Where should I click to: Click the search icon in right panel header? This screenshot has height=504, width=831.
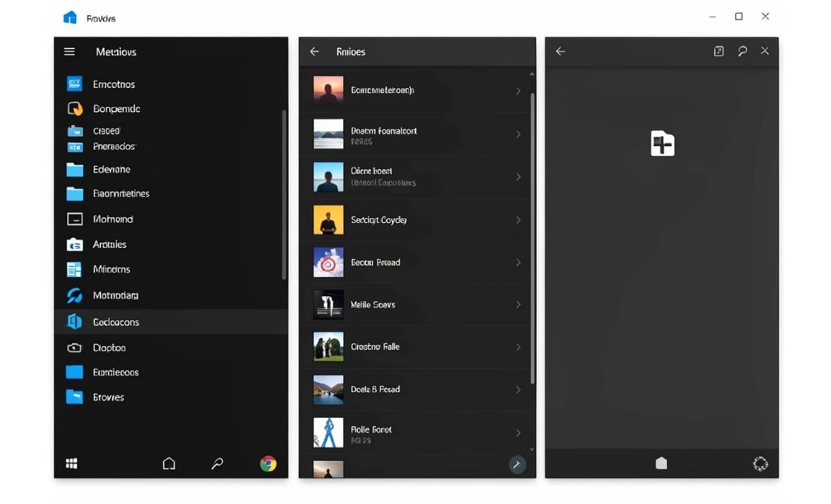(x=742, y=51)
